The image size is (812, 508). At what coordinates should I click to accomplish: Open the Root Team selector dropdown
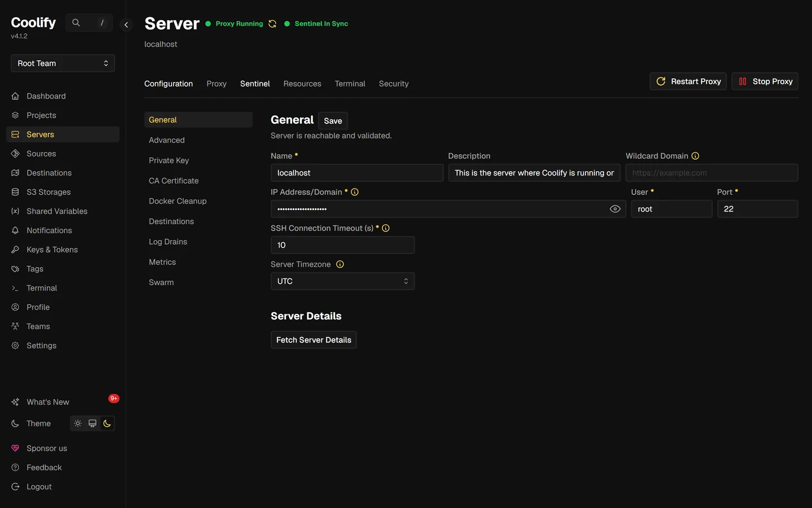(63, 63)
